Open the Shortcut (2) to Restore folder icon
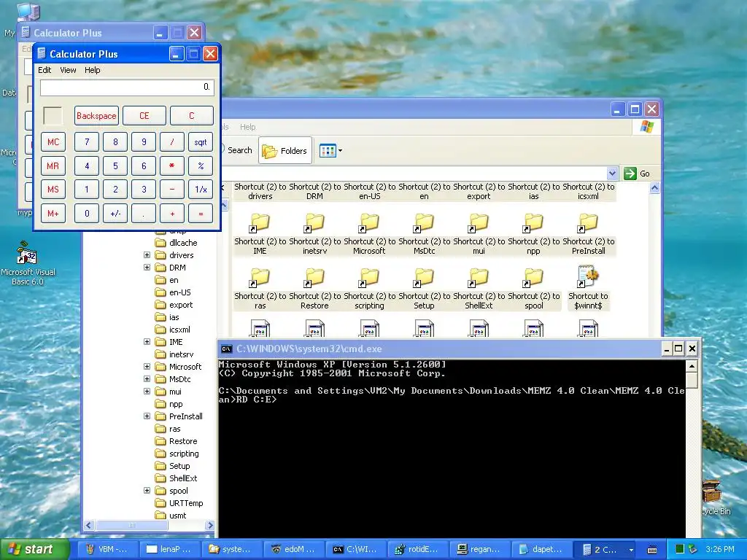The width and height of the screenshot is (747, 560). 314,278
